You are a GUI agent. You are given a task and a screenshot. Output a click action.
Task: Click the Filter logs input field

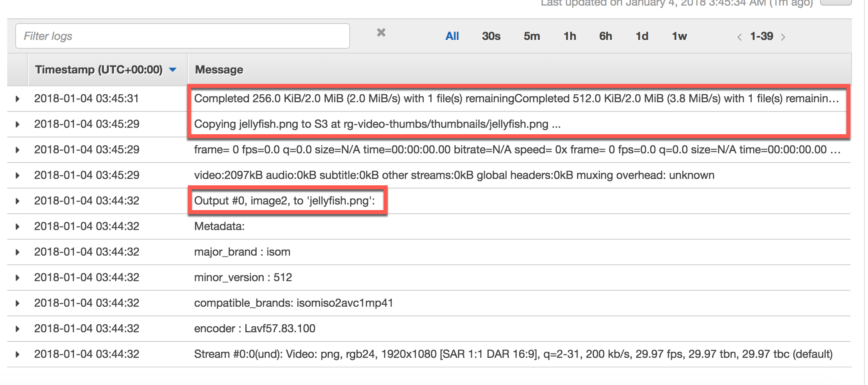pos(182,36)
